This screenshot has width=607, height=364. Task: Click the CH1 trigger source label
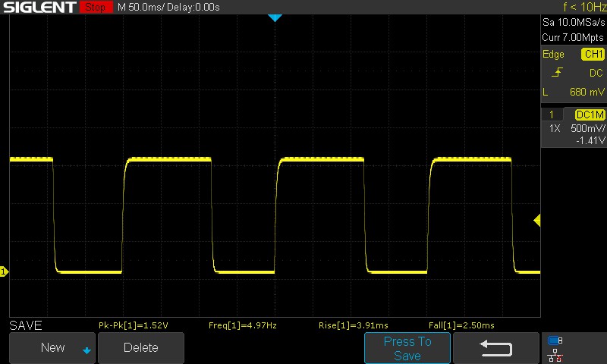(x=593, y=54)
